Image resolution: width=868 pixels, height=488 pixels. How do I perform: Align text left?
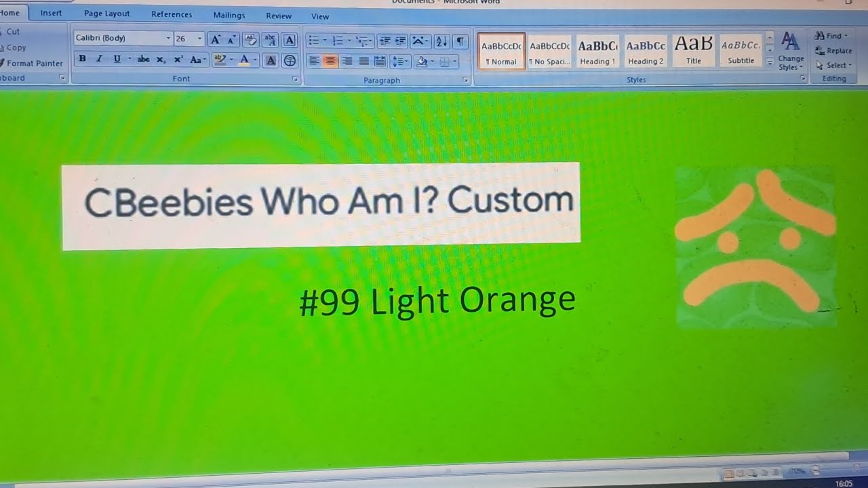[314, 62]
